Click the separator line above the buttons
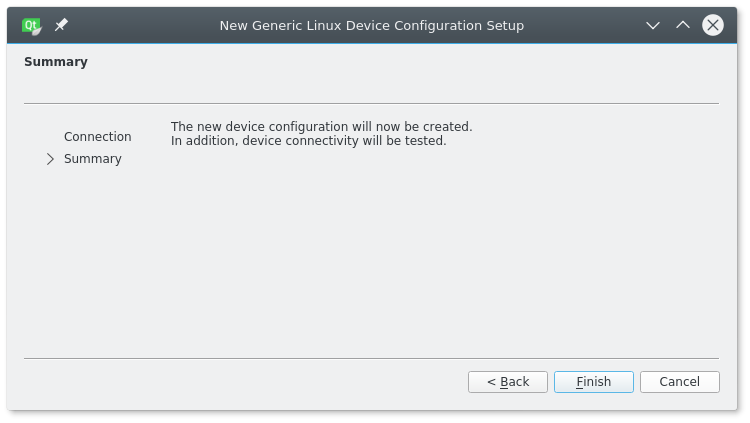750x423 pixels. (371, 358)
